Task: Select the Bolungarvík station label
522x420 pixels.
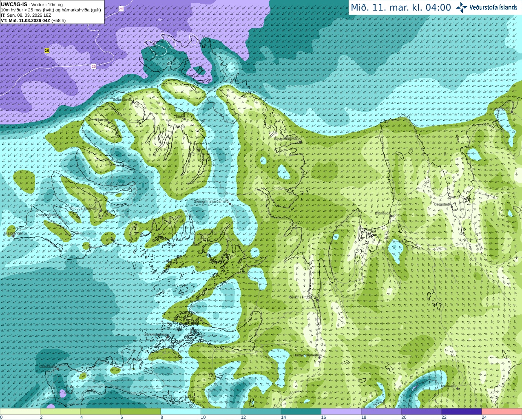Action: [x=122, y=99]
